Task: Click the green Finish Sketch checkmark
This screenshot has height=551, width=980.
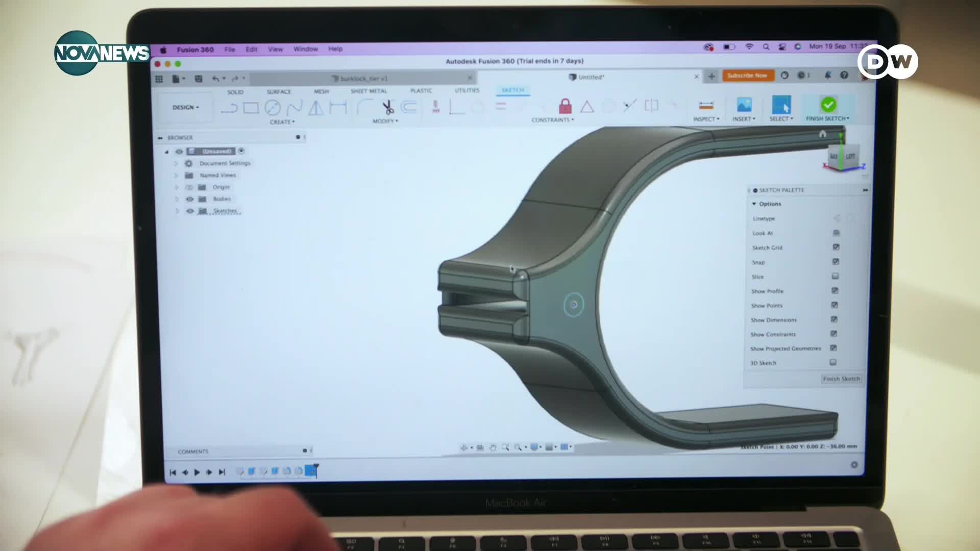Action: click(x=828, y=105)
